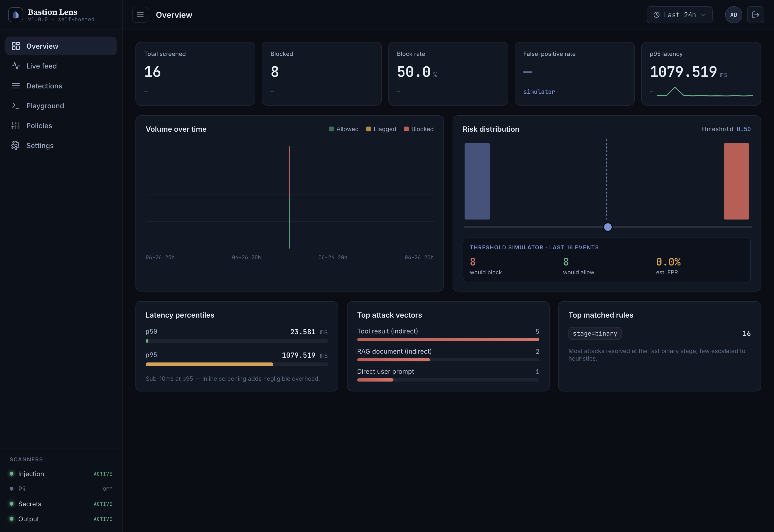Viewport: 774px width, 532px height.
Task: Click the Output scanner status row
Action: (61, 519)
